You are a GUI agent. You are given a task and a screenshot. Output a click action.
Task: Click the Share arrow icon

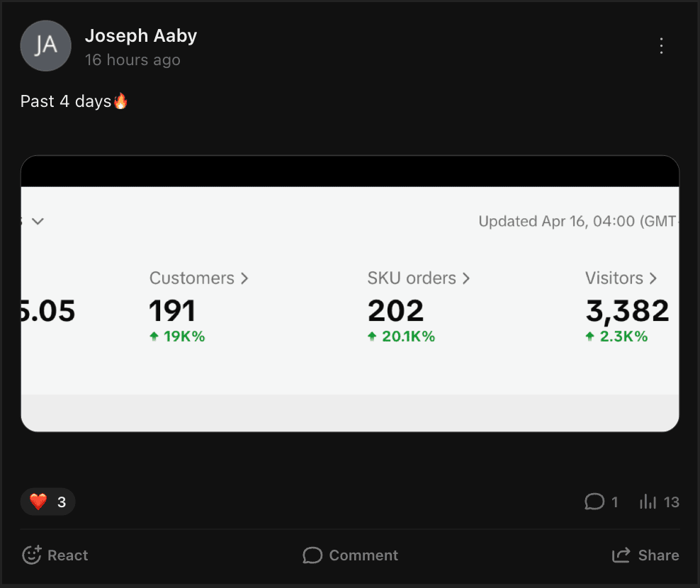pyautogui.click(x=621, y=555)
